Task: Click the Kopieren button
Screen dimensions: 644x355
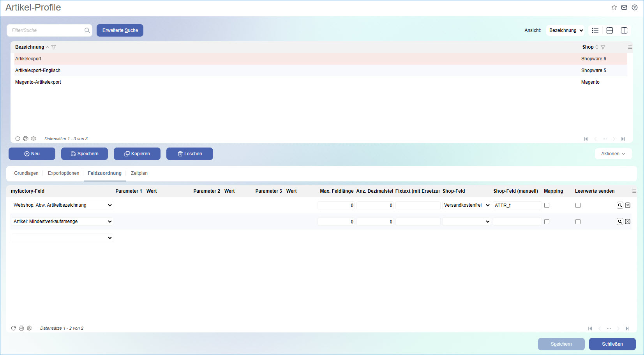Action: coord(137,154)
